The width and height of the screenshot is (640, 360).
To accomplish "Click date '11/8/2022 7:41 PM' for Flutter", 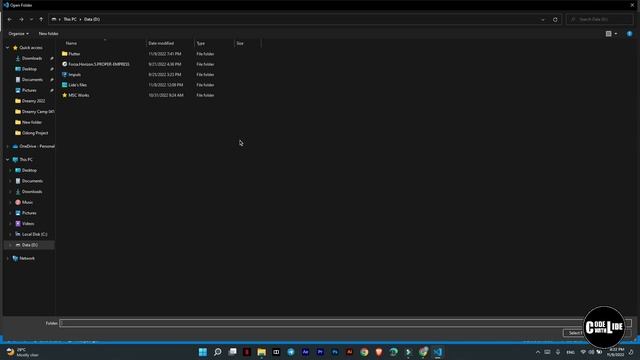I will coord(165,54).
